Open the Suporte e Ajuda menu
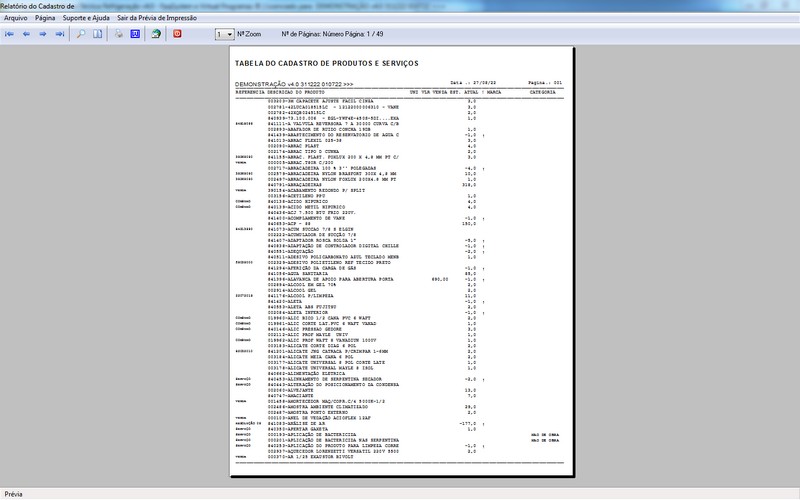The height and width of the screenshot is (500, 800). 86,18
